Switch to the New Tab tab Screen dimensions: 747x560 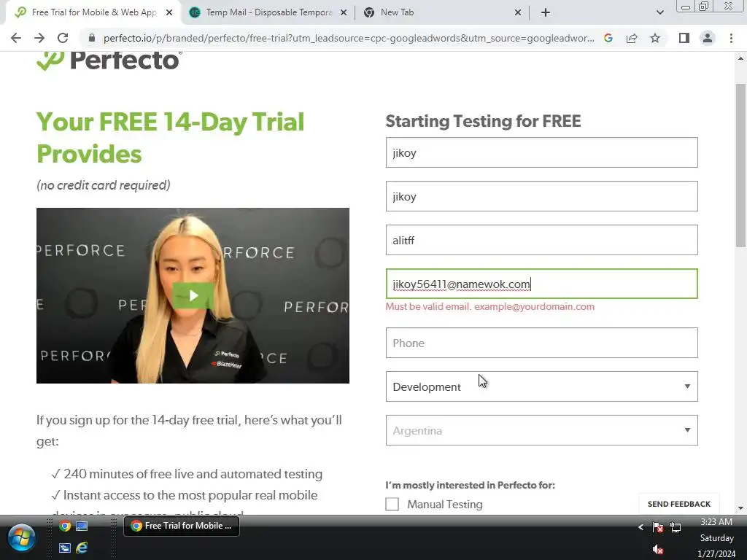tap(443, 12)
